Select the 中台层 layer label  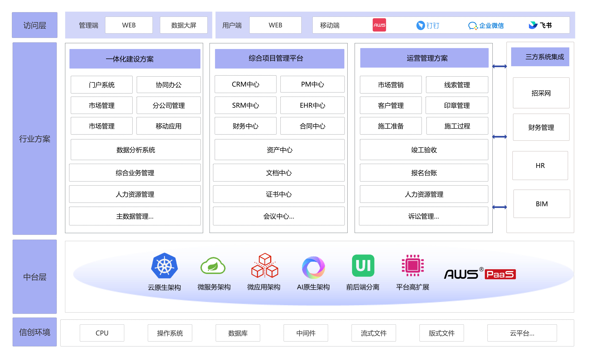point(35,277)
